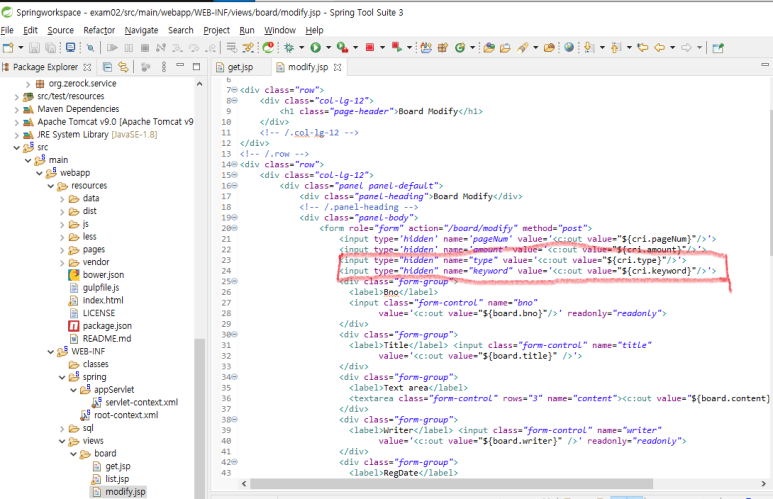Image resolution: width=773 pixels, height=499 pixels.
Task: Open the Navigate menu
Action: click(x=141, y=30)
